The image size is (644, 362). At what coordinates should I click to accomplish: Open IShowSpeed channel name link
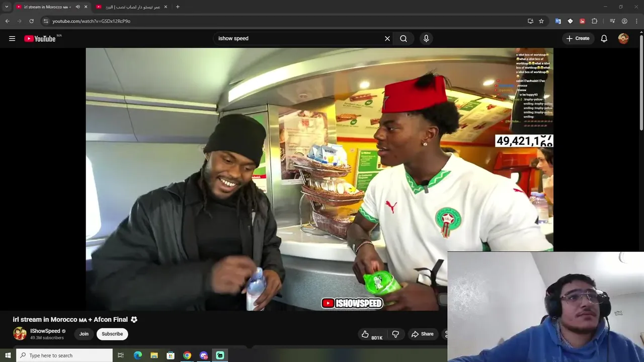[45, 331]
